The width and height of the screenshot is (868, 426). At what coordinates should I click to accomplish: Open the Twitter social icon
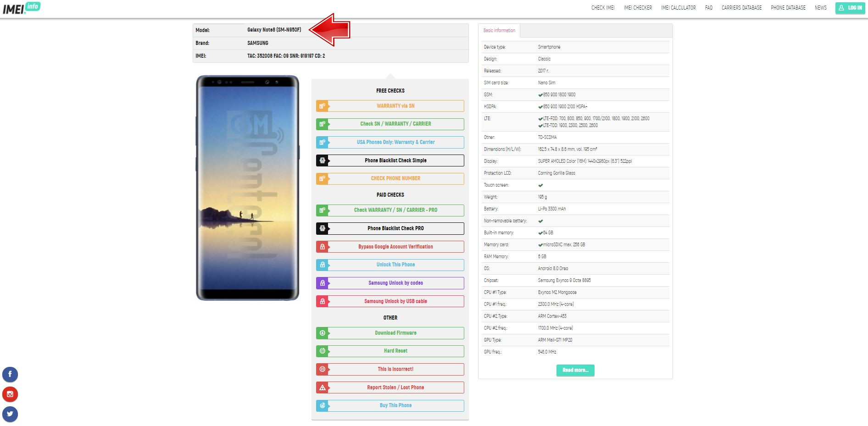click(x=10, y=414)
